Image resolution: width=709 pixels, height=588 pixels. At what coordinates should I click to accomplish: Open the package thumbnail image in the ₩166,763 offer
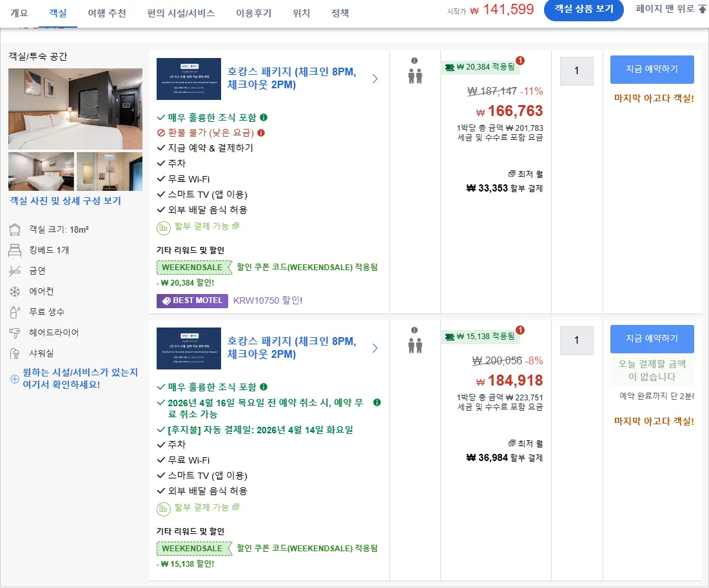(189, 79)
